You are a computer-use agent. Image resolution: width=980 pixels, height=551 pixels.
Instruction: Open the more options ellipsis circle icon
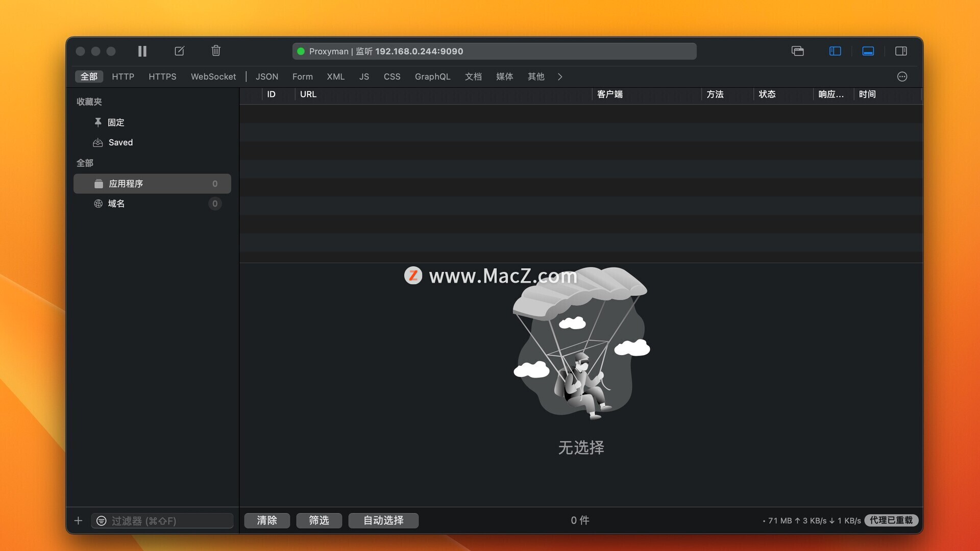(x=902, y=77)
